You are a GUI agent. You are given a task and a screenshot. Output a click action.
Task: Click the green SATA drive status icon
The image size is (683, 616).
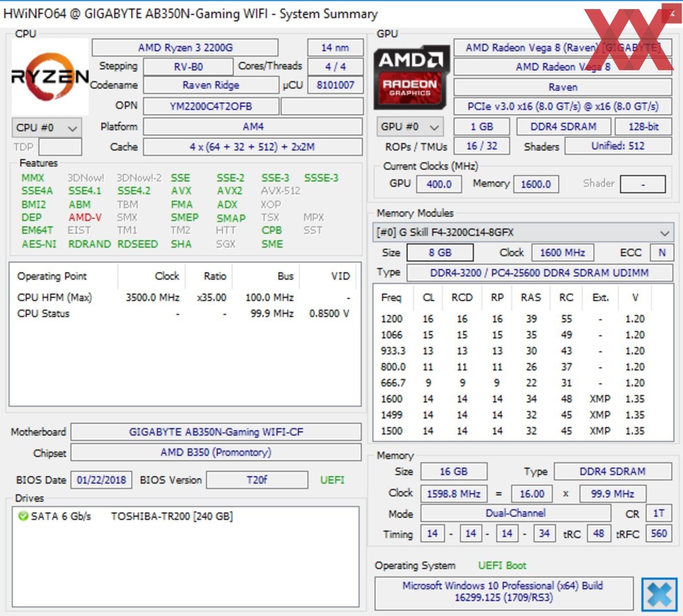23,516
